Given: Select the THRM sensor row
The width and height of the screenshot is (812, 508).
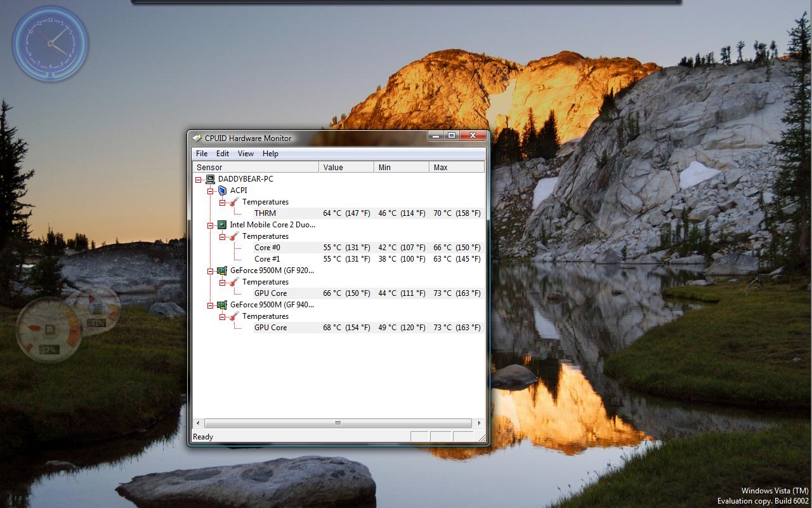Looking at the screenshot, I should tap(369, 213).
